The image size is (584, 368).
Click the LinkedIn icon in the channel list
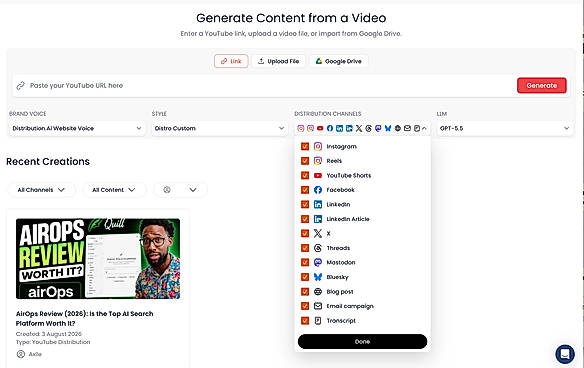click(x=318, y=204)
